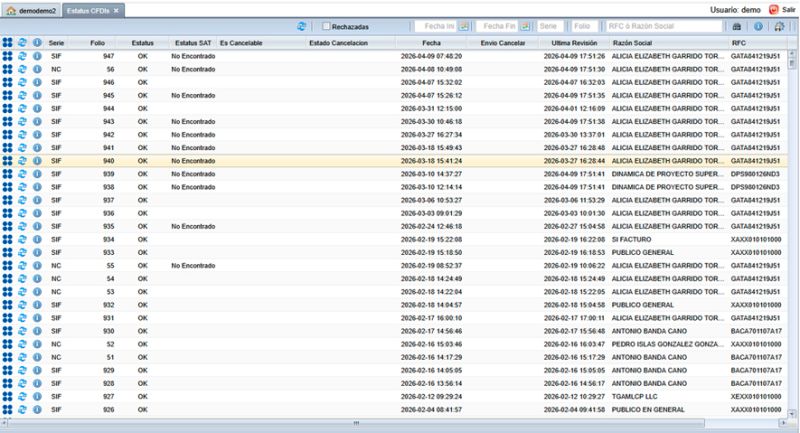This screenshot has width=800, height=433.
Task: Open the Fecha Ini calendar picker
Action: point(466,26)
